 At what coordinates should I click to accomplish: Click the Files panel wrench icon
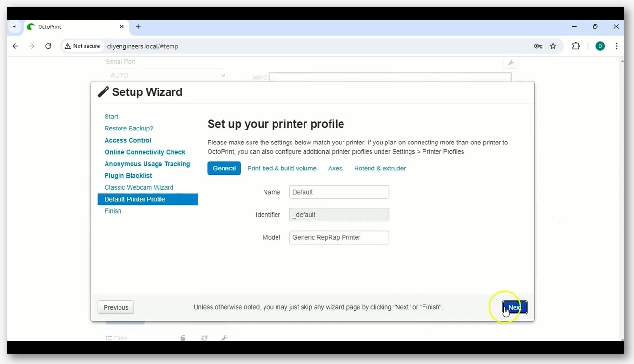tap(225, 338)
